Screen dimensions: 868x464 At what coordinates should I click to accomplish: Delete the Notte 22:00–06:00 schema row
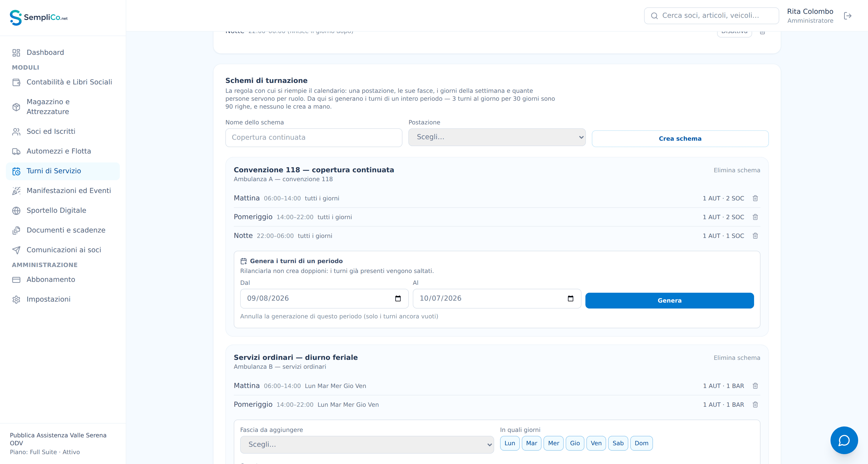[755, 236]
